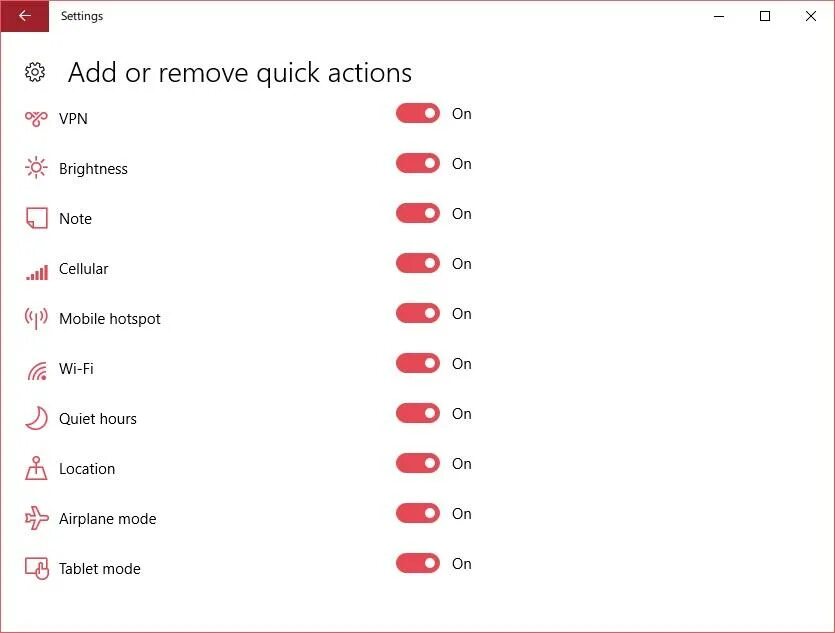Click the Location icon

click(37, 468)
